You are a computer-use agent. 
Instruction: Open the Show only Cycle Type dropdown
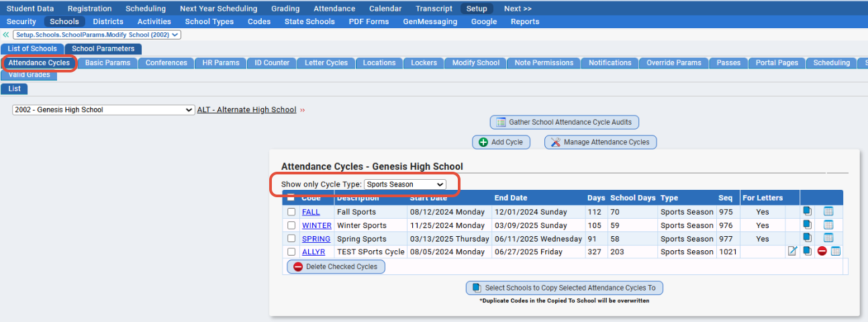[x=405, y=184]
